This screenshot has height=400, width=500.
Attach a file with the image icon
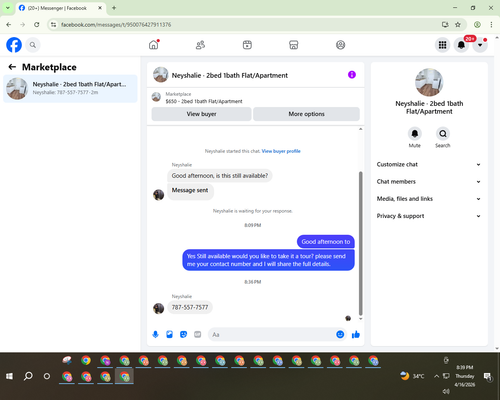pyautogui.click(x=169, y=334)
